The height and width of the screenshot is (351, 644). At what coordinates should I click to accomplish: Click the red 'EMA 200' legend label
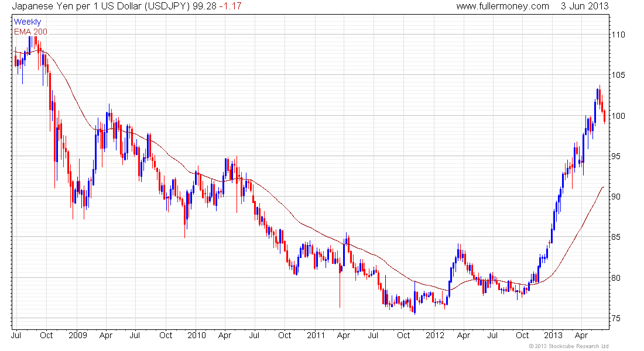[x=30, y=32]
